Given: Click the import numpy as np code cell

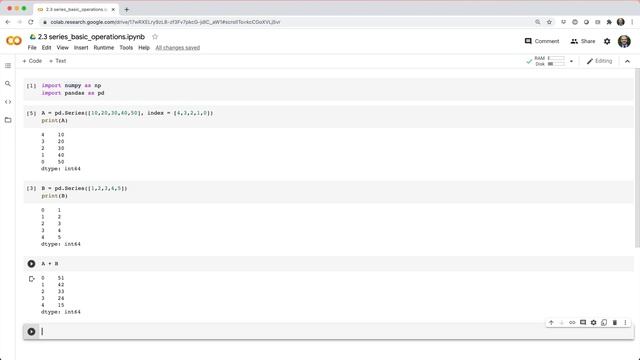Looking at the screenshot, I should pyautogui.click(x=329, y=89).
